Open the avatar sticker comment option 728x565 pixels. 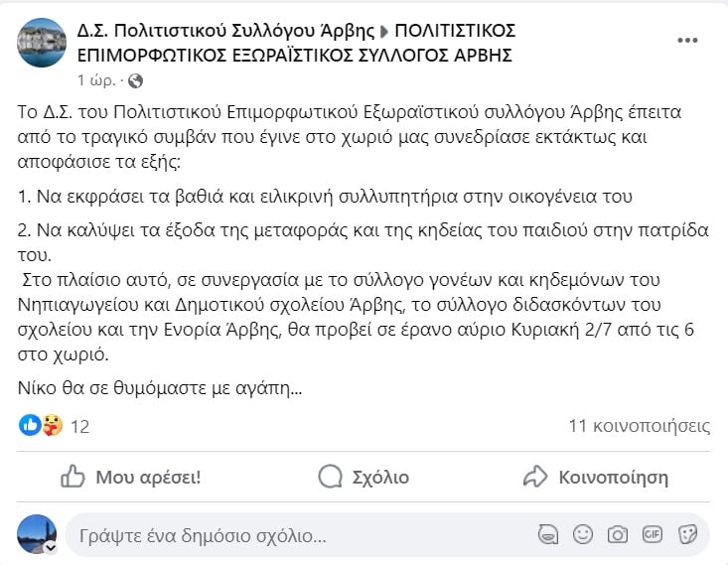point(547,535)
